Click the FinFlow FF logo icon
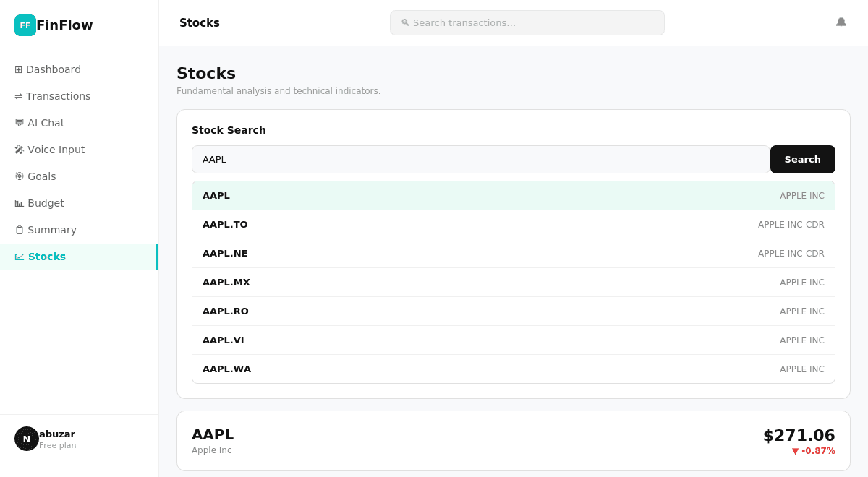Image resolution: width=868 pixels, height=477 pixels. (25, 25)
